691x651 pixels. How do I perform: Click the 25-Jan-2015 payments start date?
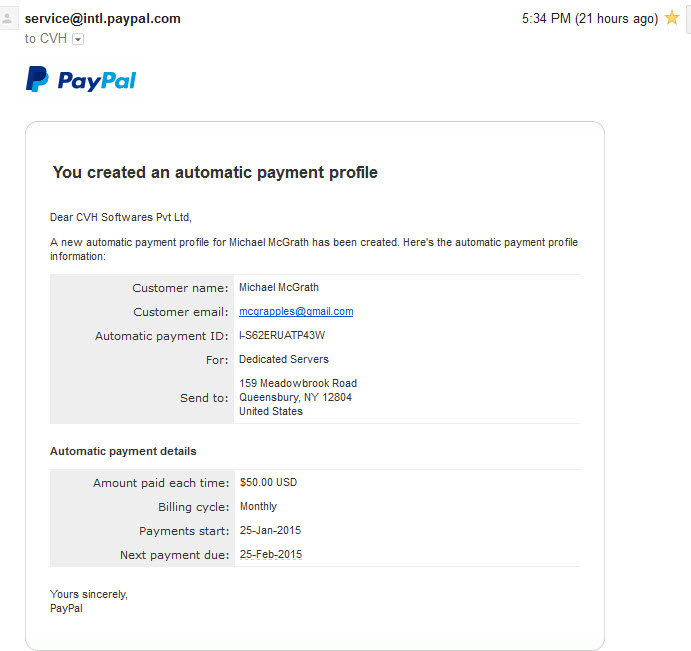tap(270, 530)
